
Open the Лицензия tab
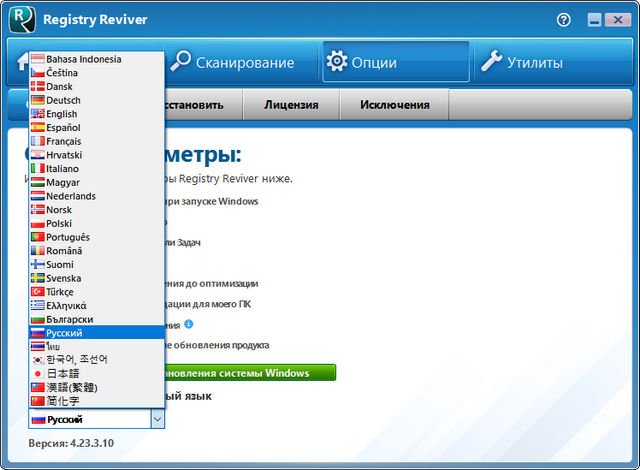(x=291, y=104)
